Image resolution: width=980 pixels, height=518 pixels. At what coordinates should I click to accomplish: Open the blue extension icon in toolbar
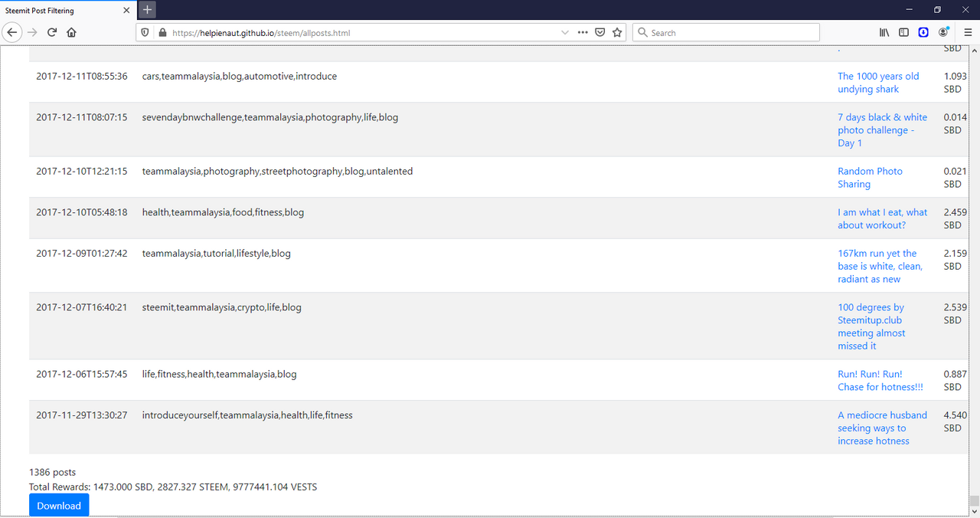click(x=923, y=33)
